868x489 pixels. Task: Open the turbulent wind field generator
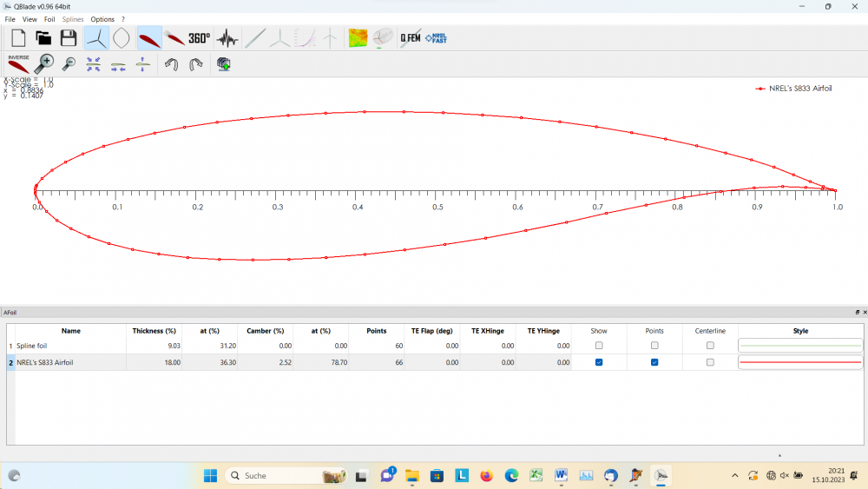tap(227, 38)
